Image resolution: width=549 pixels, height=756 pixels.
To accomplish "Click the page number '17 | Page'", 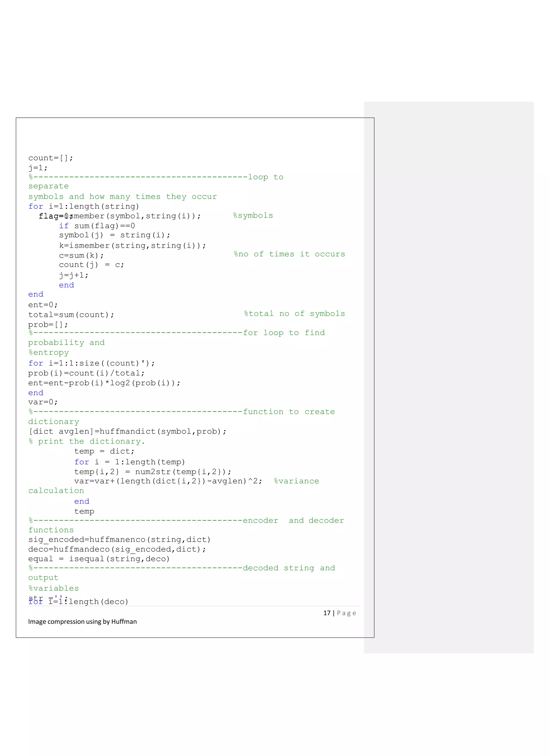I will 340,613.
